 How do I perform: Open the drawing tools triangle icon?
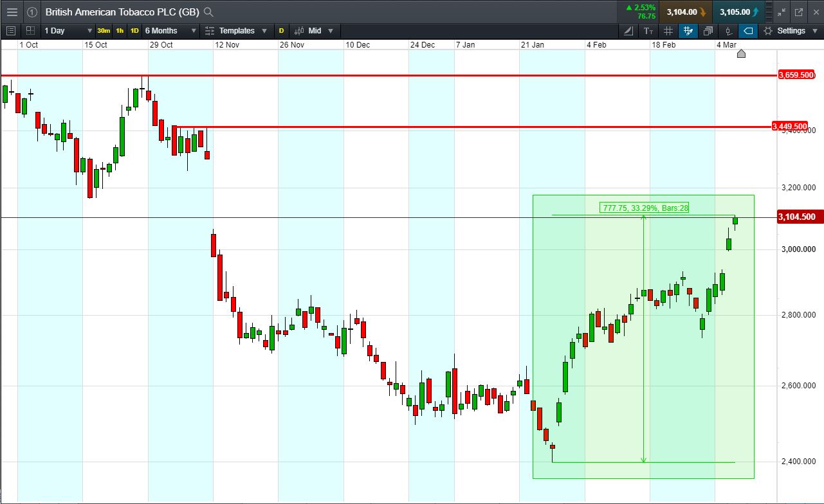628,31
